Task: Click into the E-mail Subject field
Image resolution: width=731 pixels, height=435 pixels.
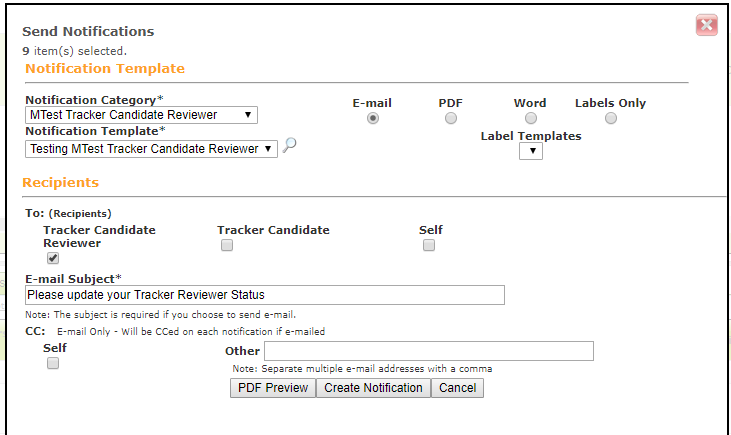Action: click(265, 295)
